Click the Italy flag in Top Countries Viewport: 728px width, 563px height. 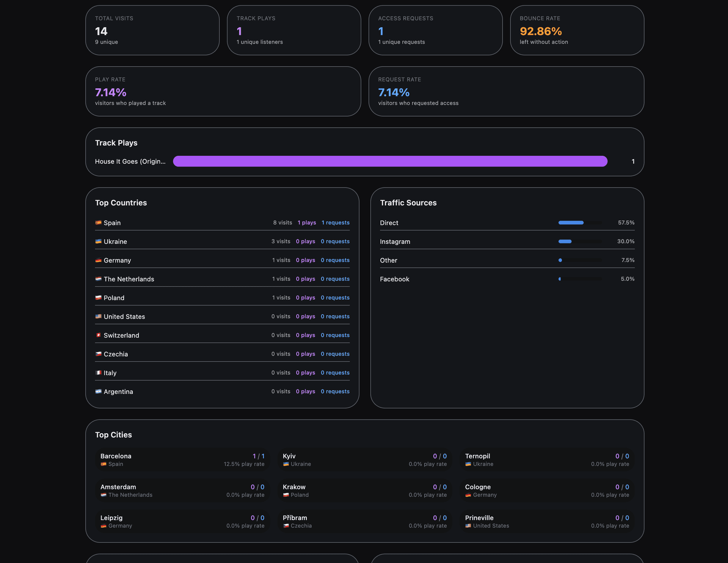[98, 373]
